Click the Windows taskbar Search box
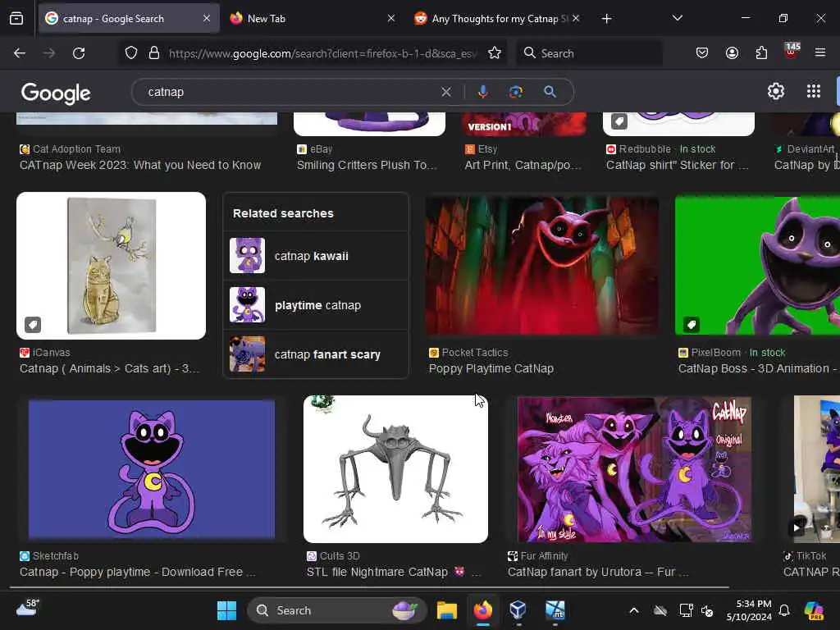The image size is (840, 630). (x=336, y=610)
